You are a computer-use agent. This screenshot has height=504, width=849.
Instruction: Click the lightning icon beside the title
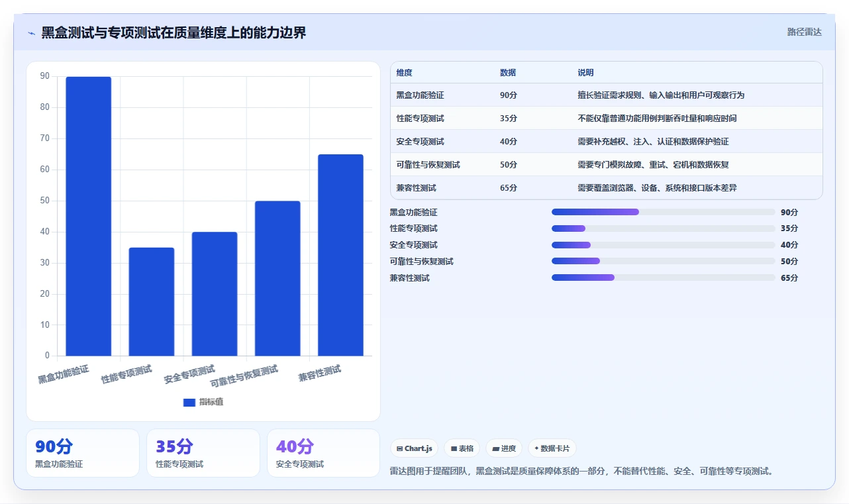(31, 33)
